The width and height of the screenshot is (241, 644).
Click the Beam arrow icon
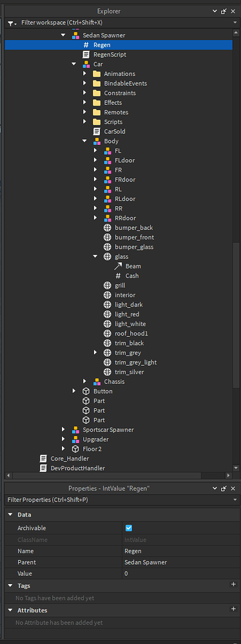point(118,266)
